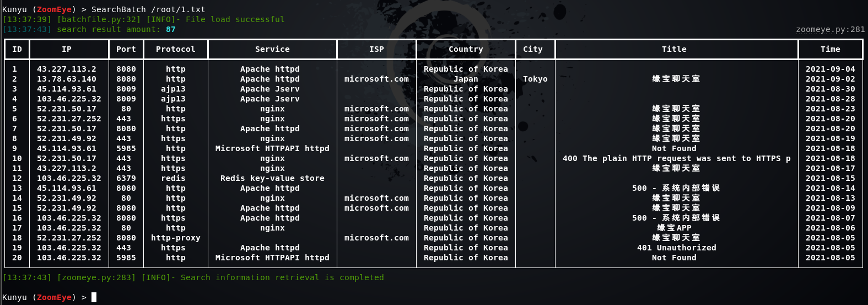
Task: Select the Redis key-value store service entry
Action: point(272,178)
